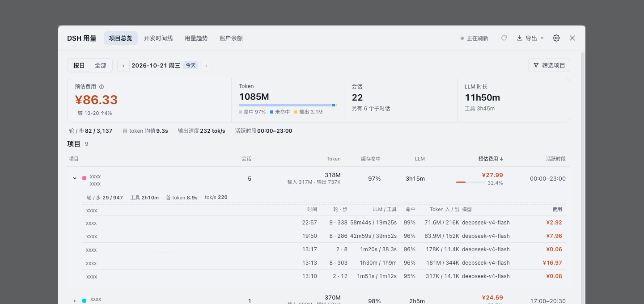Open the 账户余额 tab
Image resolution: width=644 pixels, height=304 pixels.
coord(231,38)
